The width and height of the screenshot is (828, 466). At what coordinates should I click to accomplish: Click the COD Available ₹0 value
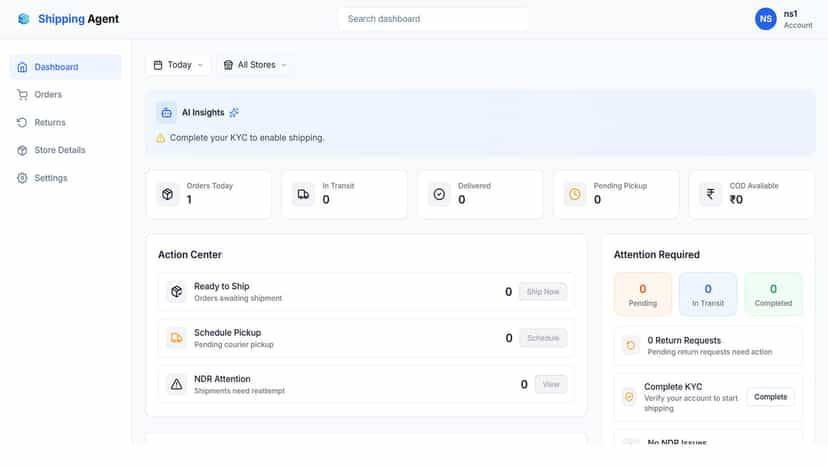[736, 200]
